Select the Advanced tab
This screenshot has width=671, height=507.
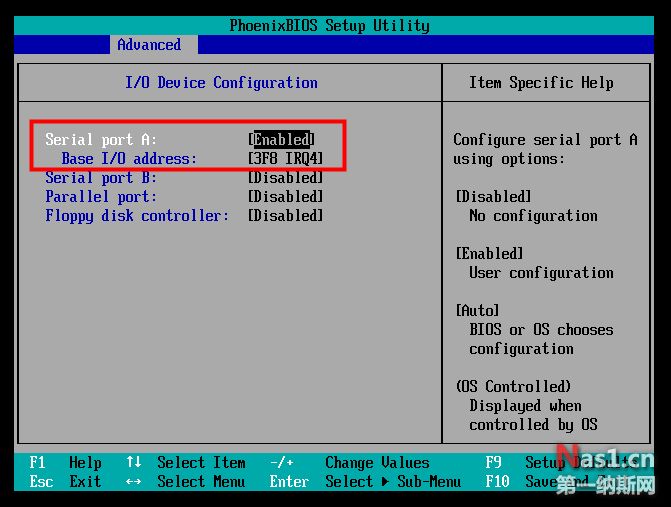click(x=149, y=44)
